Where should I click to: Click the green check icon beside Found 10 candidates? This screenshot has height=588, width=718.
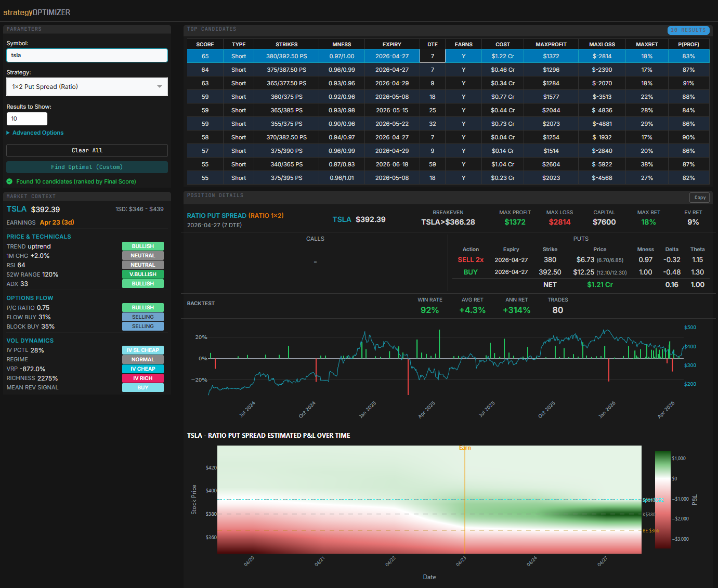9,181
